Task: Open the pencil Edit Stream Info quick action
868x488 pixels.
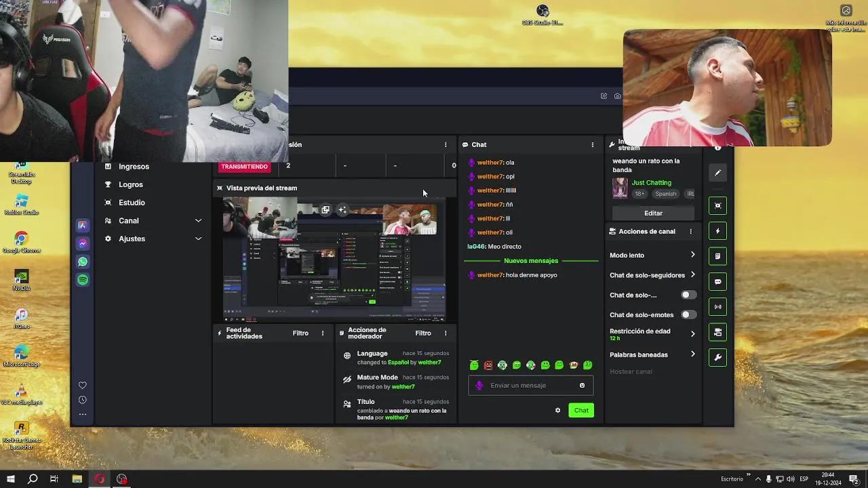Action: [x=717, y=172]
